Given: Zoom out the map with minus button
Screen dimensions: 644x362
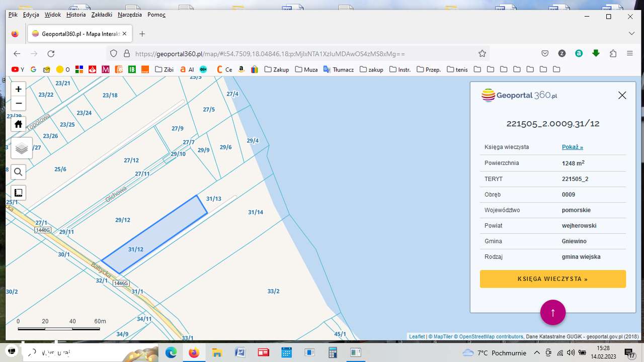Looking at the screenshot, I should (x=19, y=104).
